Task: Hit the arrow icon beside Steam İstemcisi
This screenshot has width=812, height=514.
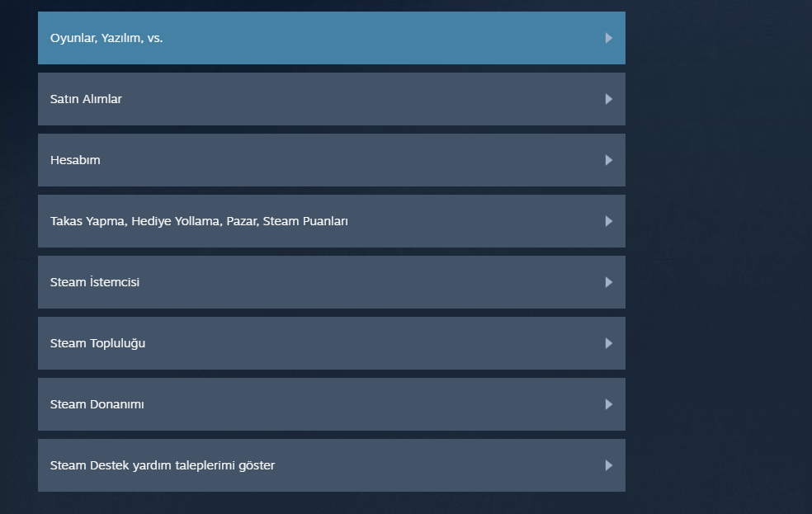Action: 608,282
